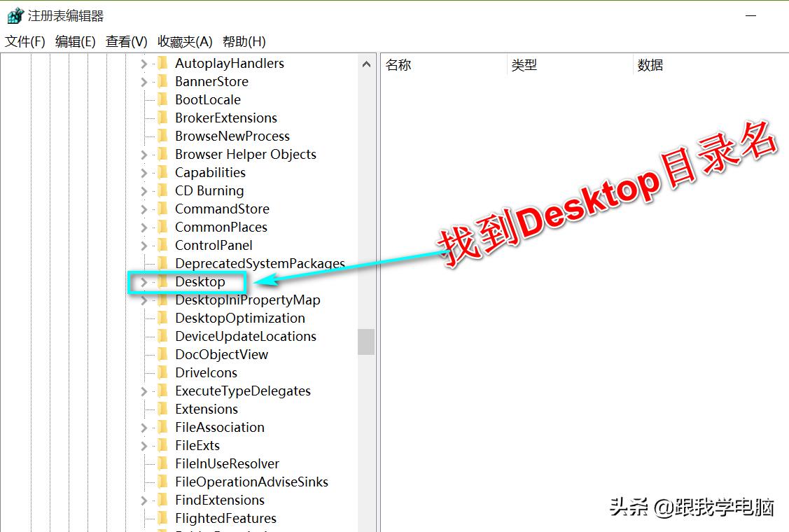Viewport: 789px width, 532px height.
Task: Click the AutoplayHandlers folder icon
Action: tap(162, 64)
